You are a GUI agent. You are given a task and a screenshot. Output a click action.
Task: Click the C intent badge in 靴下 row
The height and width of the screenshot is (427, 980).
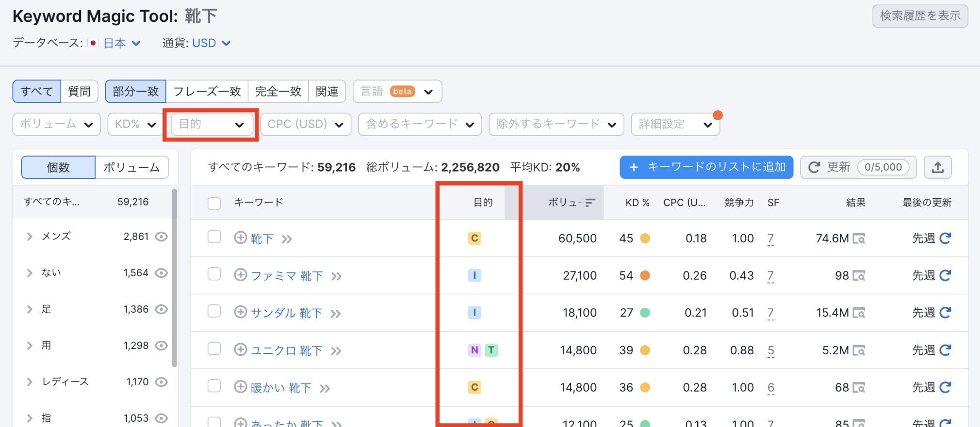pos(474,238)
